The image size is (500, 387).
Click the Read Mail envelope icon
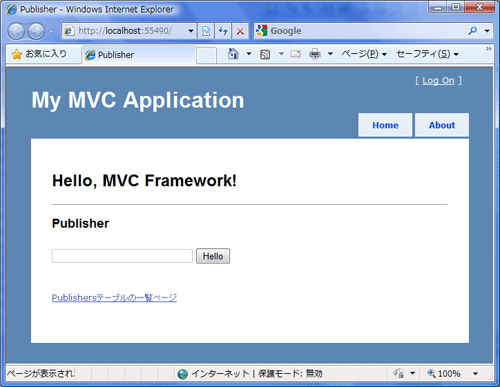[296, 54]
